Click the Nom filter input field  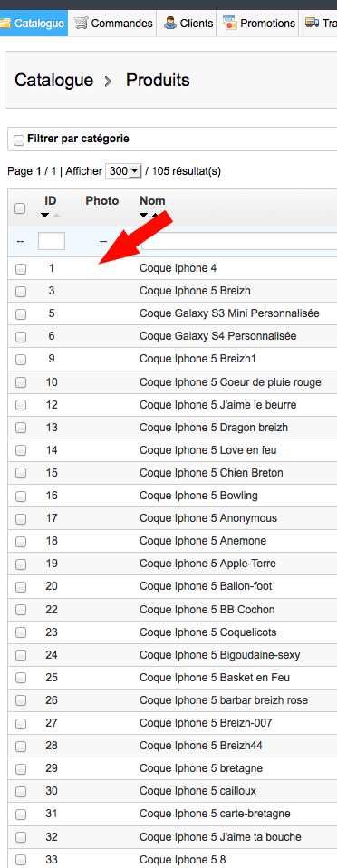click(239, 241)
